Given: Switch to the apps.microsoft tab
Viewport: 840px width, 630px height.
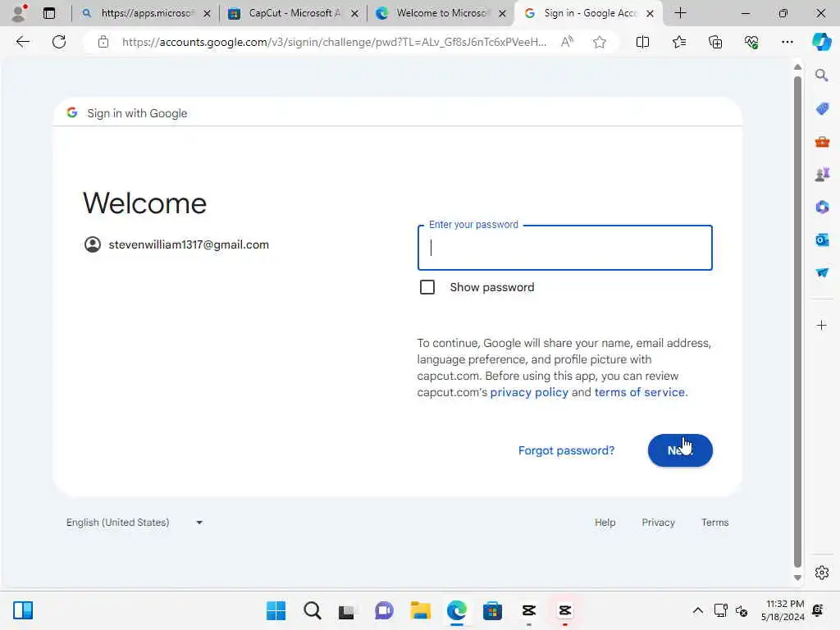Looking at the screenshot, I should [x=144, y=13].
